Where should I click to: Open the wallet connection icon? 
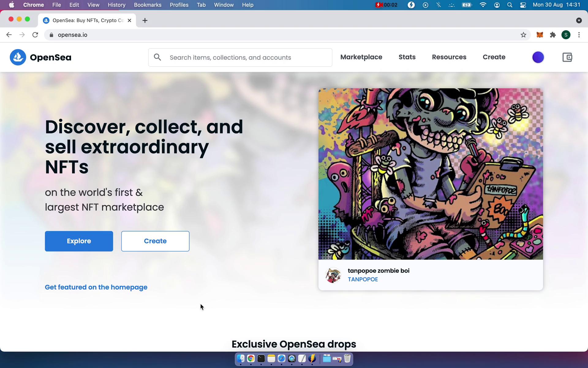point(567,57)
